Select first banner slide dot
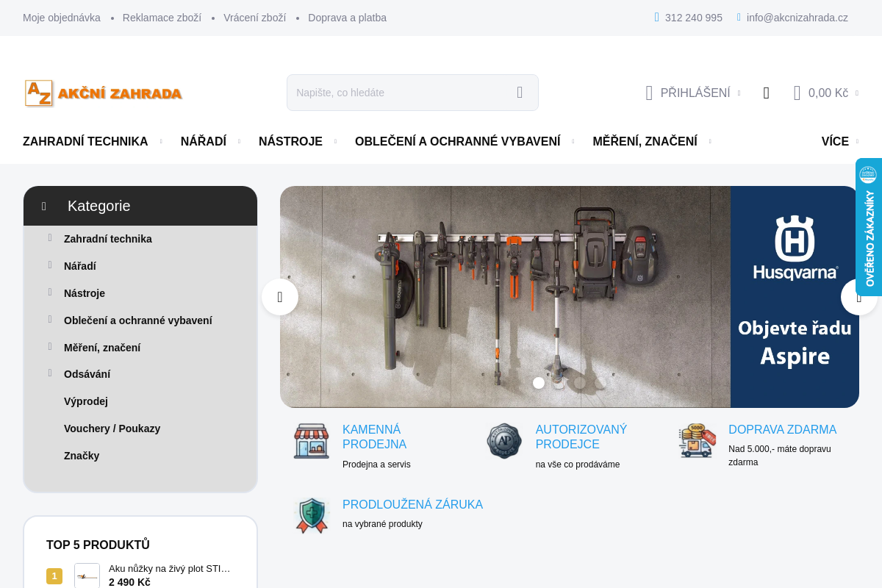882x588 pixels. click(539, 383)
